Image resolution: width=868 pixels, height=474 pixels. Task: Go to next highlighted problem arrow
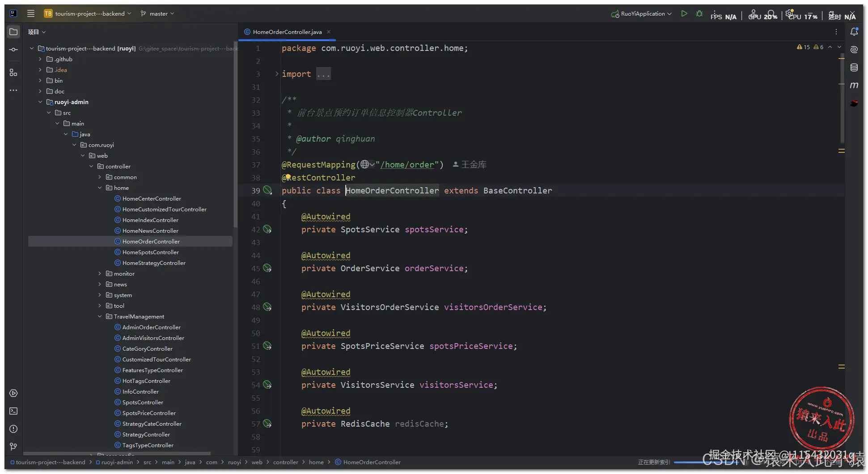tap(839, 47)
